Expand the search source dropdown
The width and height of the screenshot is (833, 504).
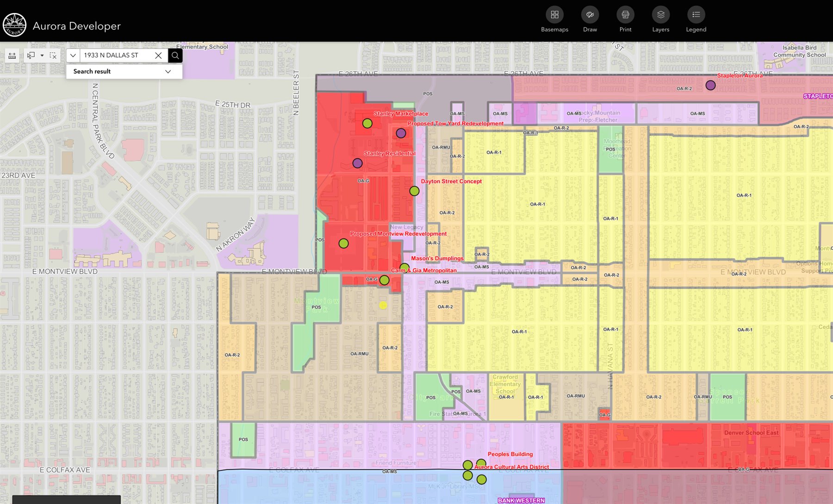tap(73, 56)
